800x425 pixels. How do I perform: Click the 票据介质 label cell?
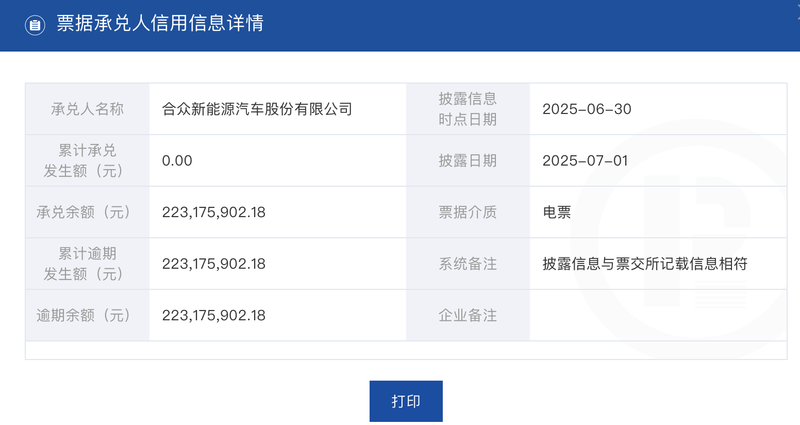click(467, 212)
